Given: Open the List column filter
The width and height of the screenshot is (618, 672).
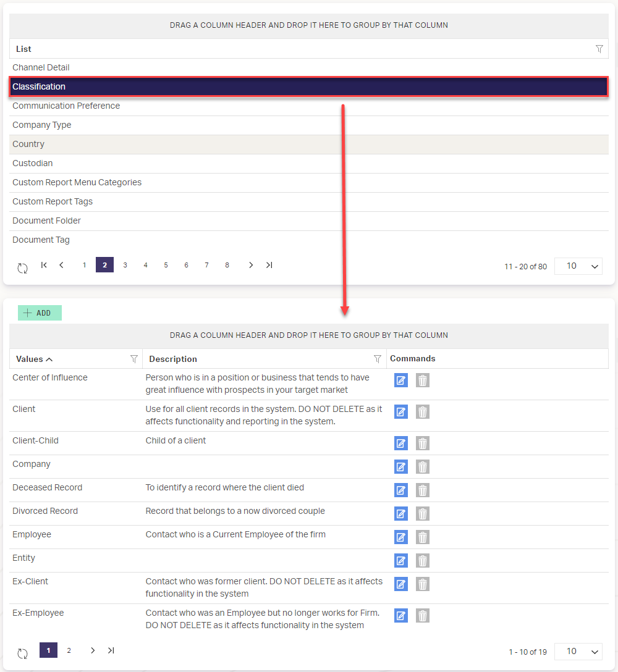Looking at the screenshot, I should (599, 49).
